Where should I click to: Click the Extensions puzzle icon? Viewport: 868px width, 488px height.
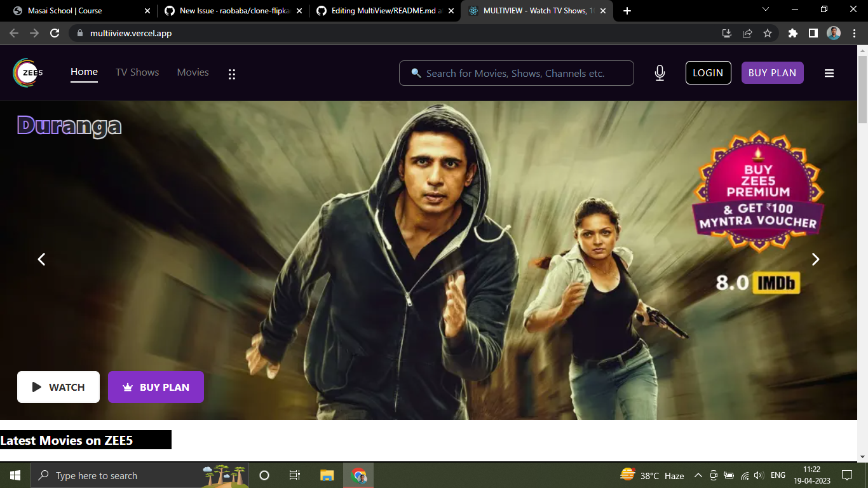792,32
